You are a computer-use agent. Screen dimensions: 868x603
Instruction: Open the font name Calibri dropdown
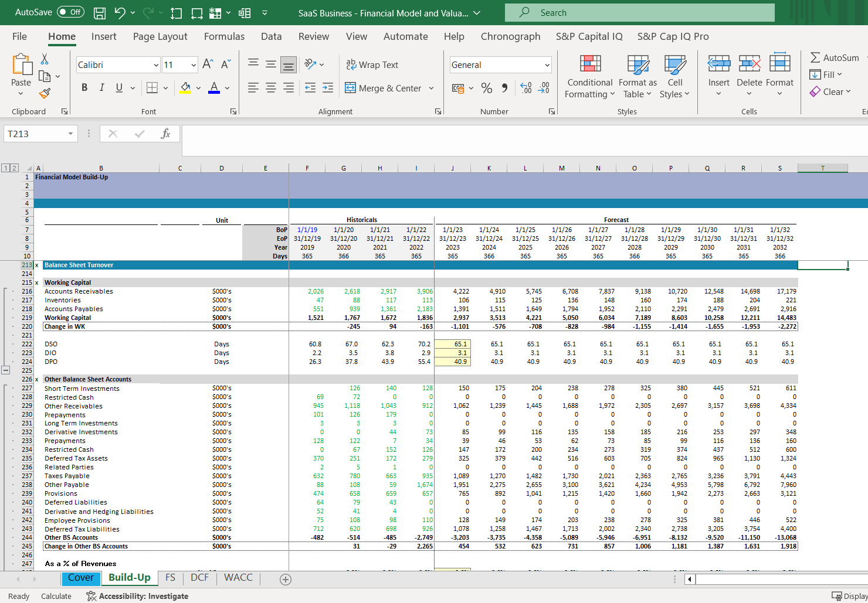pyautogui.click(x=156, y=65)
